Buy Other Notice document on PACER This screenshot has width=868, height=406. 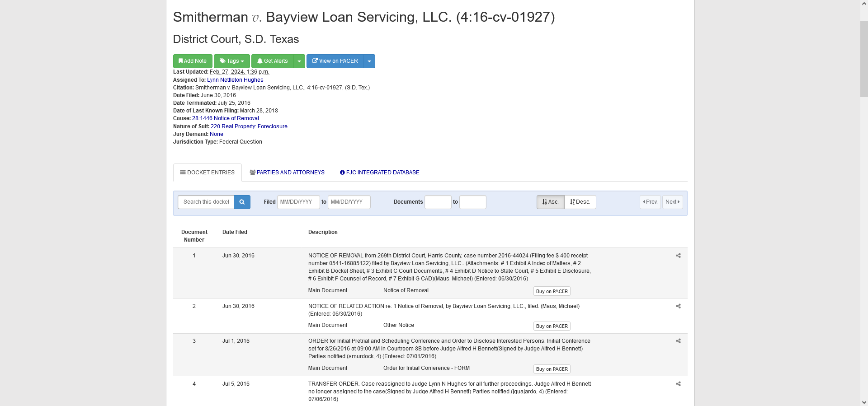point(552,326)
